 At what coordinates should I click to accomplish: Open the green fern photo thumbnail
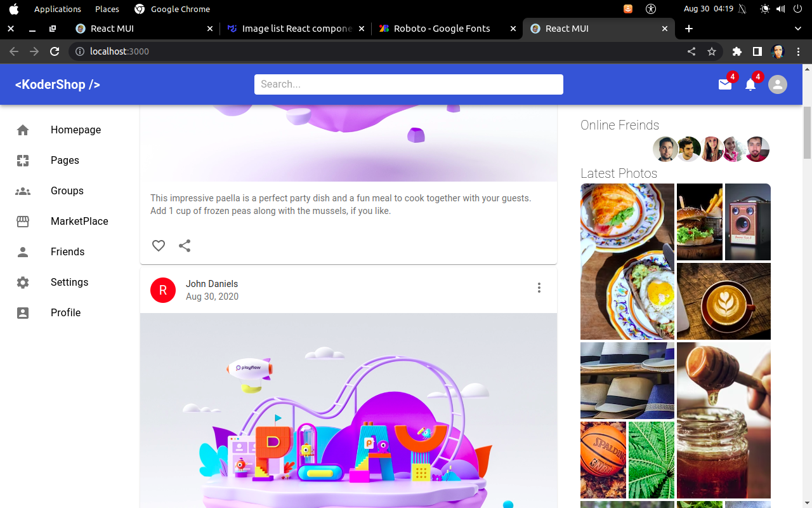[x=652, y=460]
